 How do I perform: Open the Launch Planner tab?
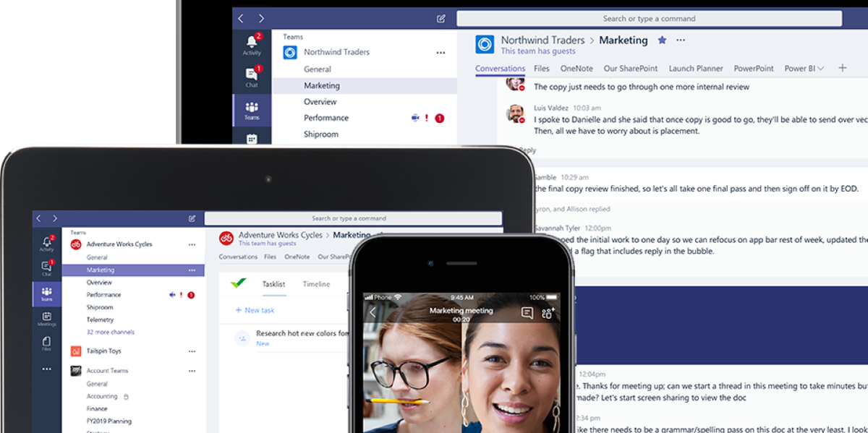point(696,69)
